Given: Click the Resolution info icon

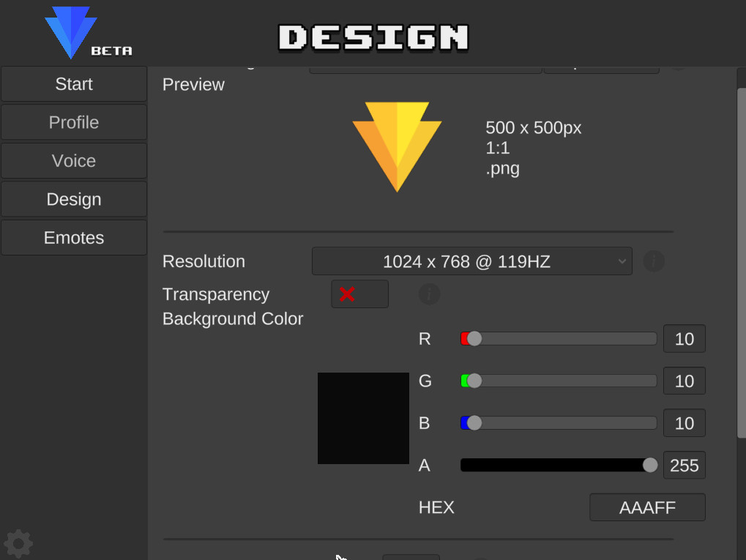Looking at the screenshot, I should pyautogui.click(x=653, y=261).
